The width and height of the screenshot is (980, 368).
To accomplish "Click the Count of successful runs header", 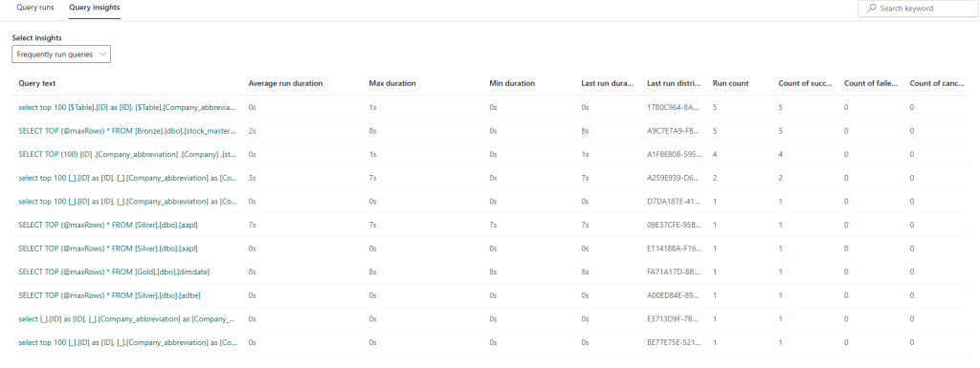I will [805, 83].
